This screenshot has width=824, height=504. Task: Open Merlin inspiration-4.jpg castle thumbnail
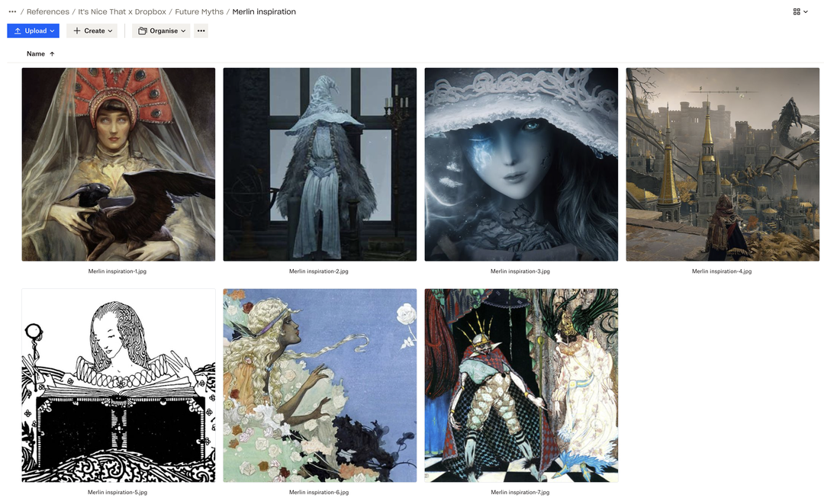pyautogui.click(x=723, y=165)
